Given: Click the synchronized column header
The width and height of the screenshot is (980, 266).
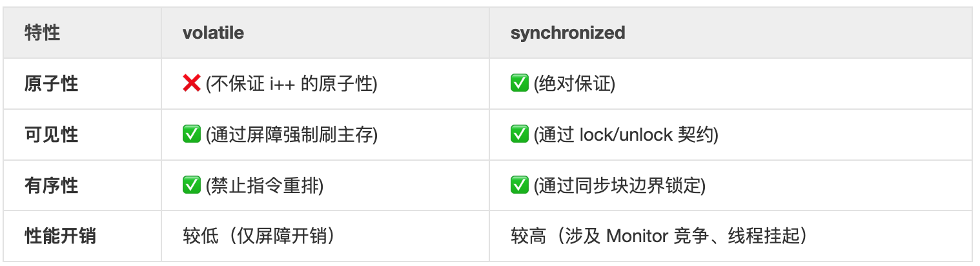Looking at the screenshot, I should coord(567,33).
